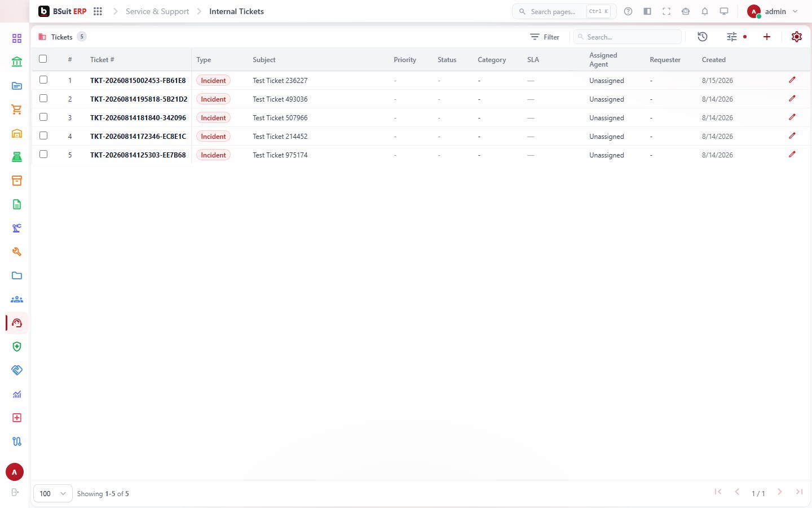Open the notifications bell
This screenshot has width=812, height=508.
coord(705,11)
